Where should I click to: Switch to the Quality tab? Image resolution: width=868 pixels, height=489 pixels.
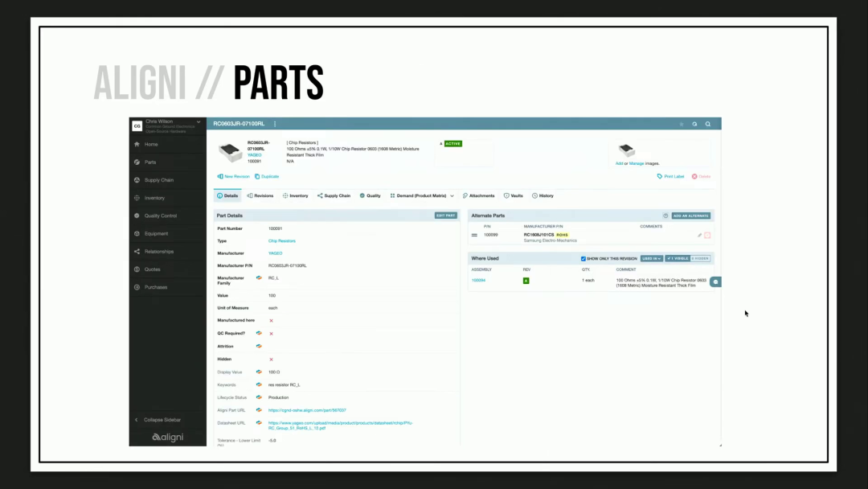[371, 196]
